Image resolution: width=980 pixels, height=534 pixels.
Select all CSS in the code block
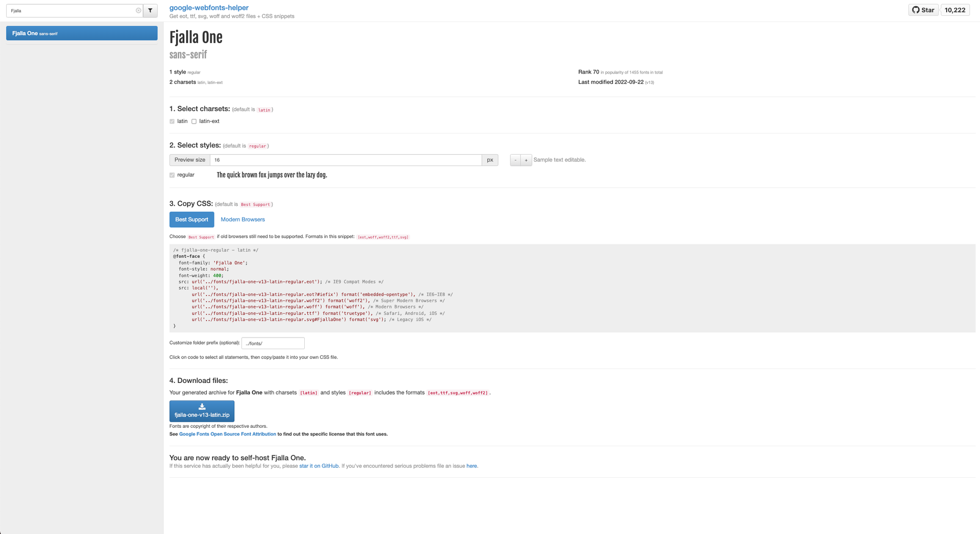point(572,288)
